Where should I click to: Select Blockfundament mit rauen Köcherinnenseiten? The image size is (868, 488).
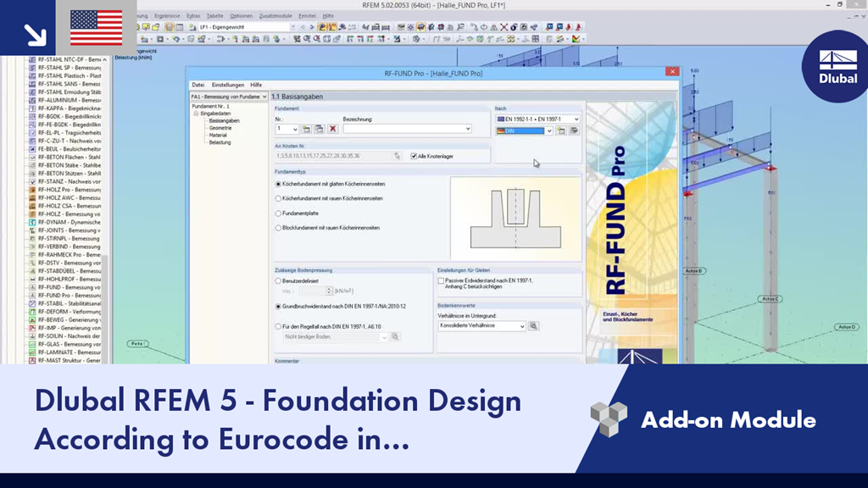(x=278, y=227)
